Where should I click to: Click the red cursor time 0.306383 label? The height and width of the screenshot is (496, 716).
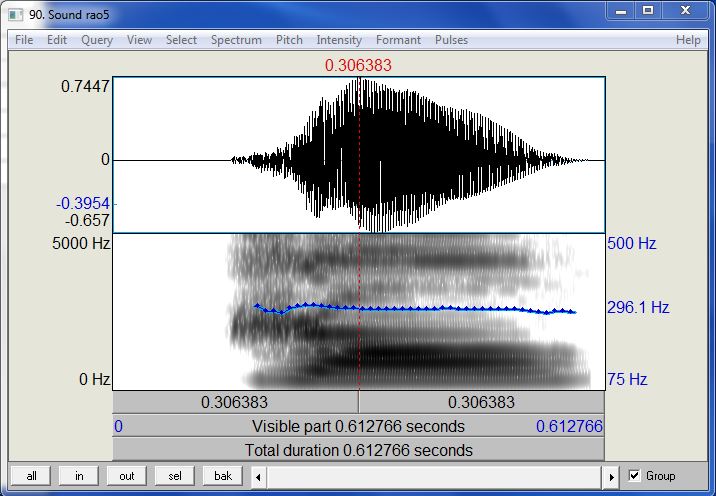click(358, 65)
